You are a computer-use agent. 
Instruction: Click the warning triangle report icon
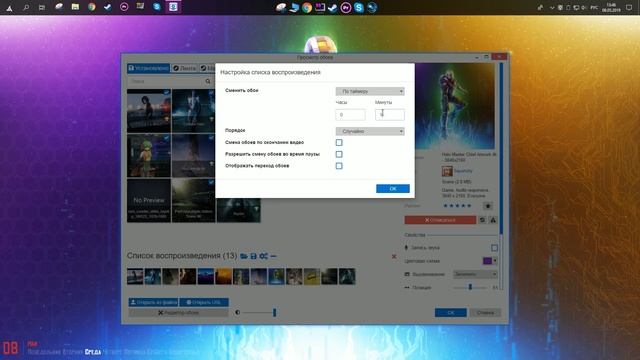(x=493, y=220)
